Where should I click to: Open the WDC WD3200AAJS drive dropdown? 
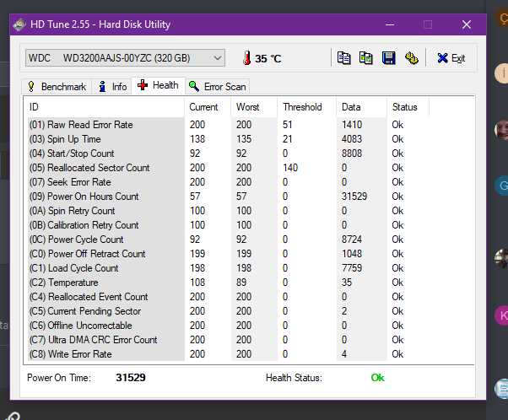(x=125, y=58)
